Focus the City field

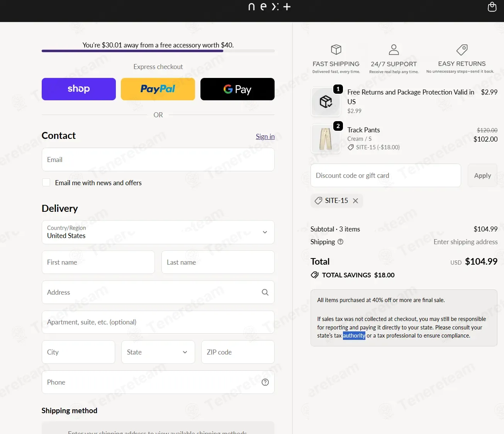(78, 352)
